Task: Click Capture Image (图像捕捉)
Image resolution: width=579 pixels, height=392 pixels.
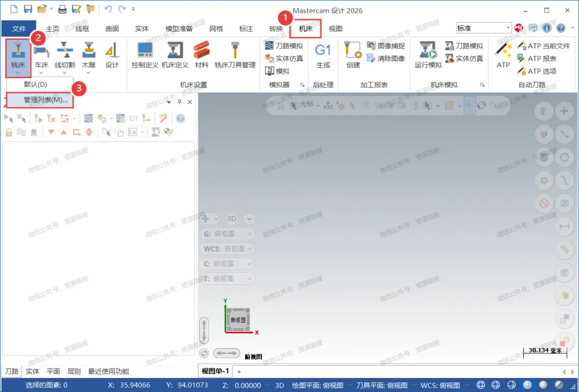Action: (385, 46)
